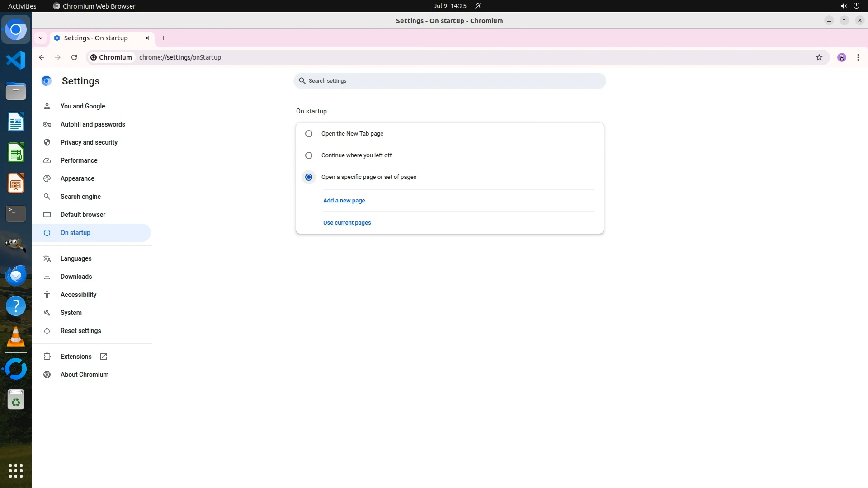The height and width of the screenshot is (488, 868).
Task: Click Add a new page link
Action: click(344, 201)
